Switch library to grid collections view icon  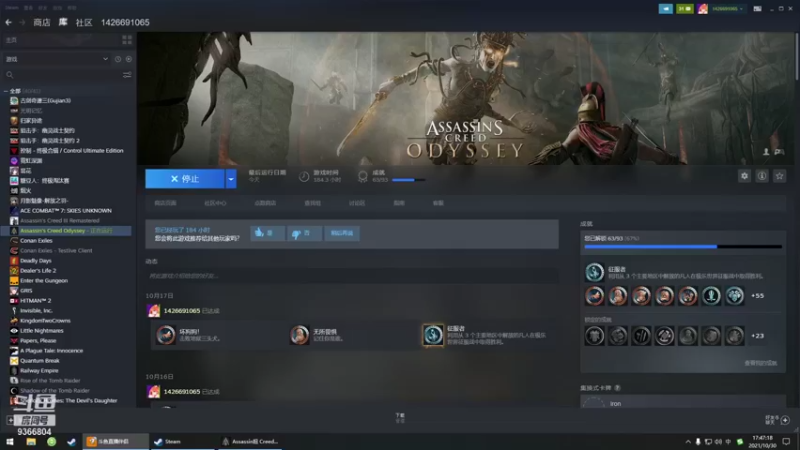[127, 40]
